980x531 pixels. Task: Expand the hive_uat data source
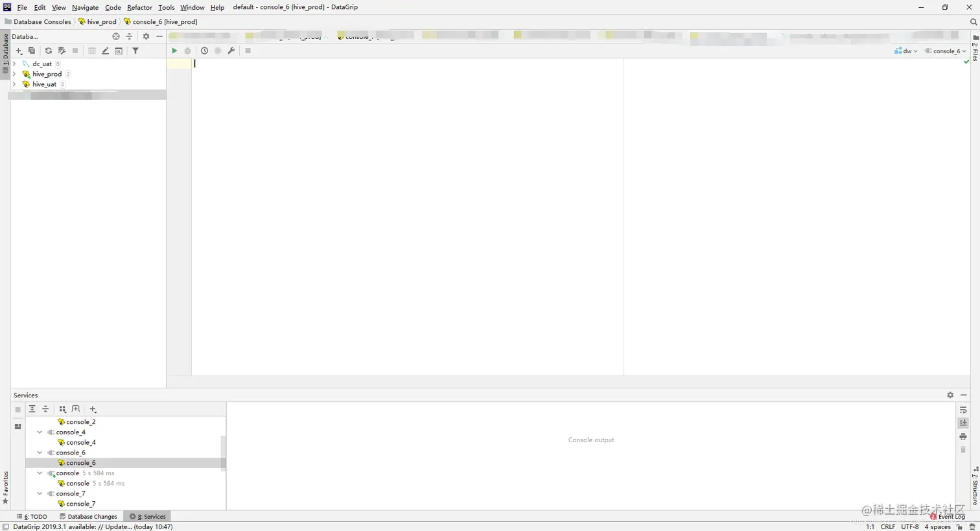pyautogui.click(x=14, y=84)
